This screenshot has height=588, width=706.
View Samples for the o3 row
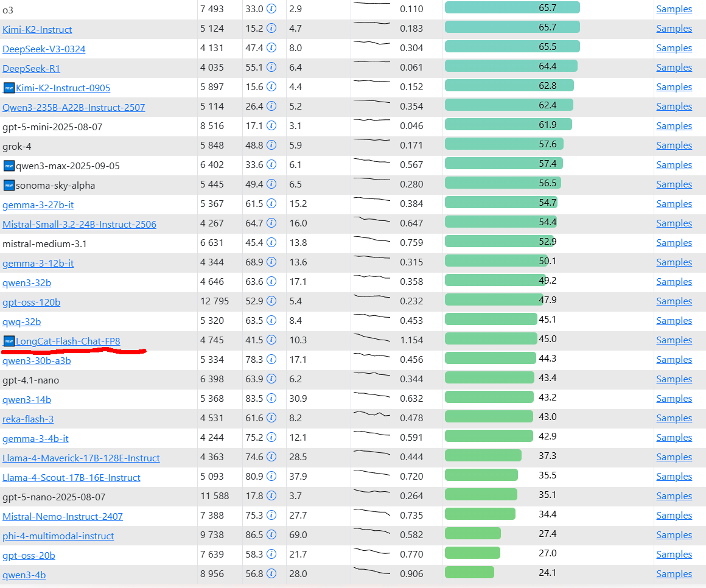[674, 9]
